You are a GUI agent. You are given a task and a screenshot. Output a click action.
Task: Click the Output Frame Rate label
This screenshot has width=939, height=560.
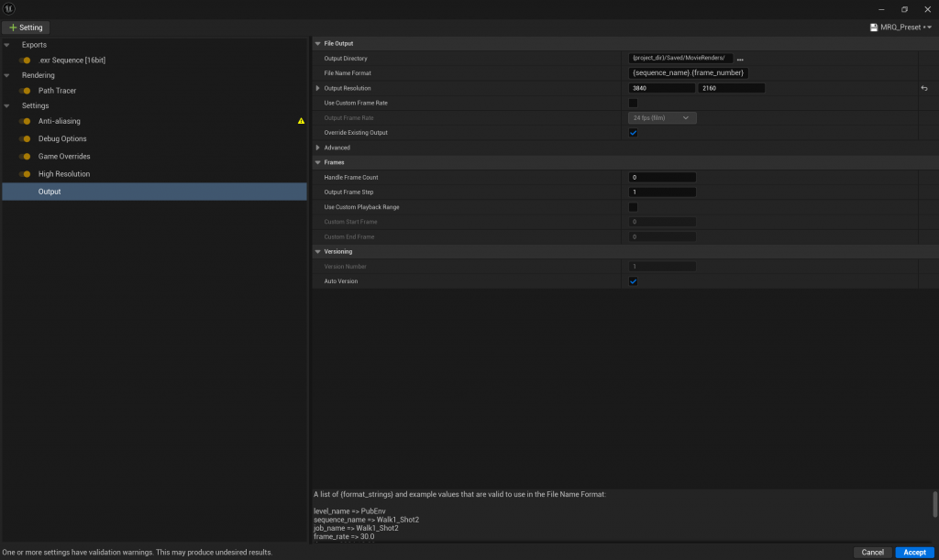pos(348,118)
